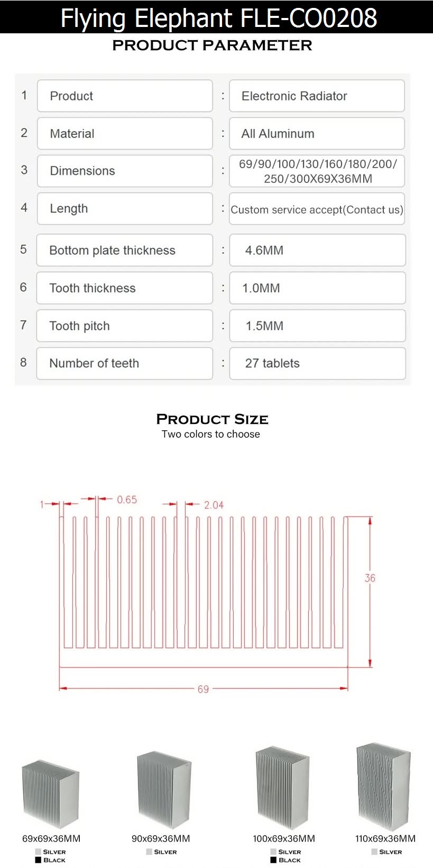
Task: Click the Dimensions value box
Action: coord(317,171)
